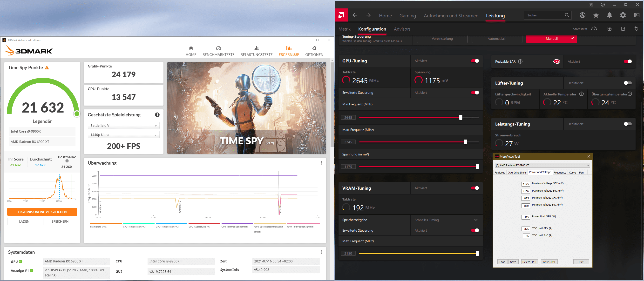Open info icon beside Geschätzte Spieleleistung

click(157, 115)
